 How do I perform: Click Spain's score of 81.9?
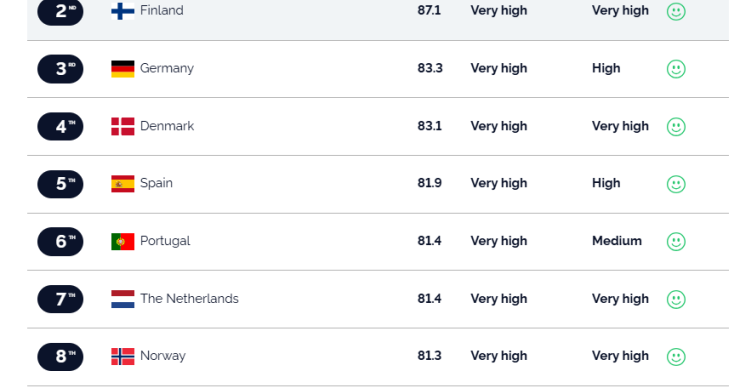coord(429,183)
